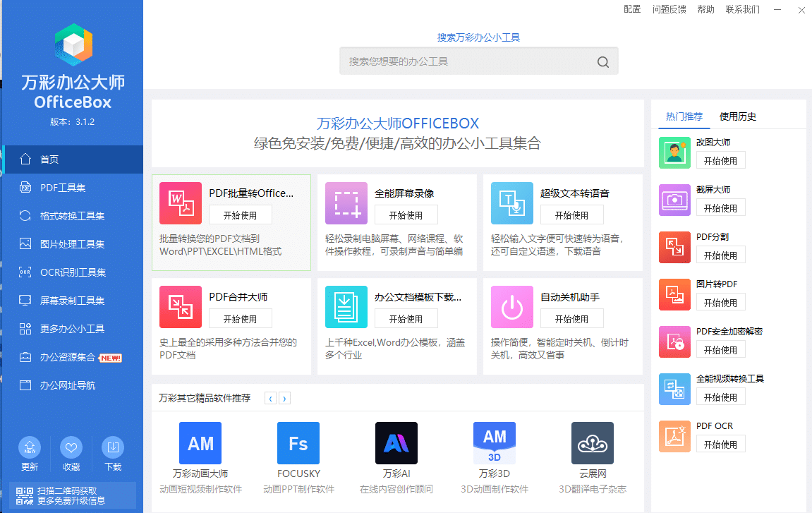
Task: Open 帮助 in top menu
Action: [x=705, y=9]
